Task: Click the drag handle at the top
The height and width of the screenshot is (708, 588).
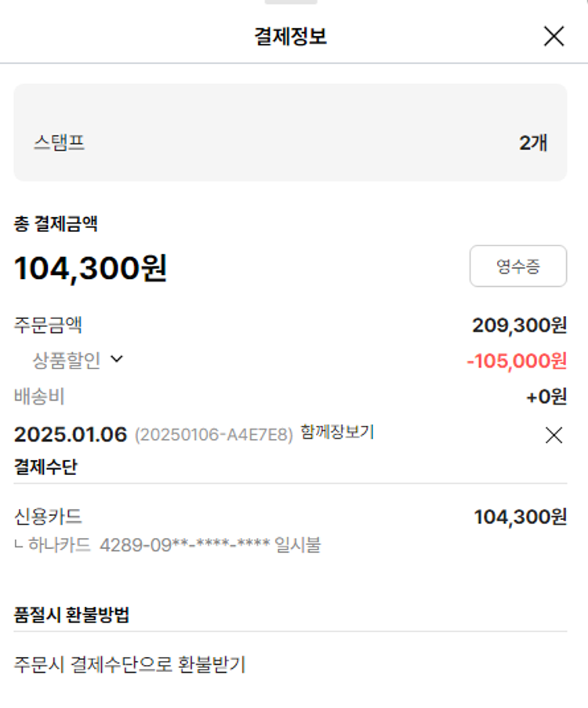Action: [x=291, y=2]
